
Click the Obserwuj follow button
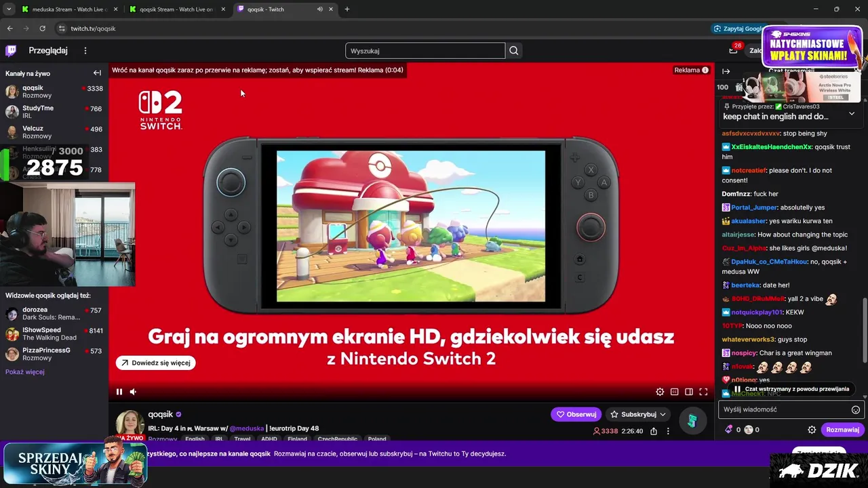coord(576,414)
